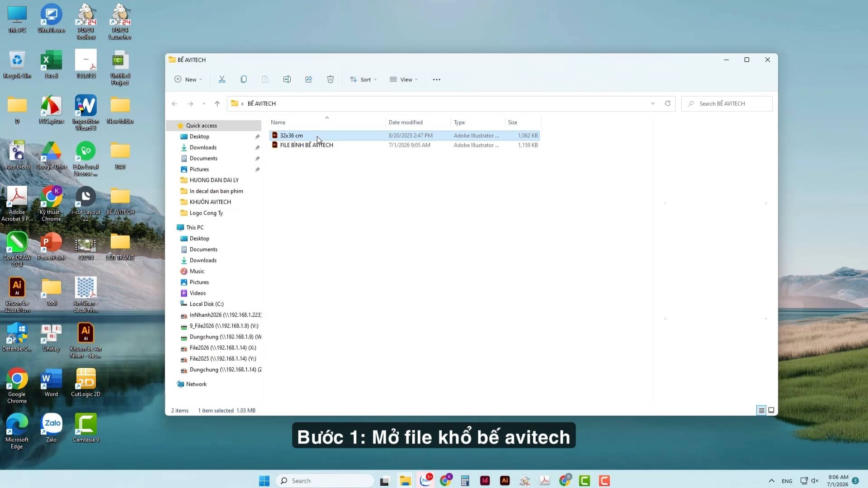Image resolution: width=868 pixels, height=488 pixels.
Task: Click the Cut icon in Explorer toolbar
Action: pos(222,80)
